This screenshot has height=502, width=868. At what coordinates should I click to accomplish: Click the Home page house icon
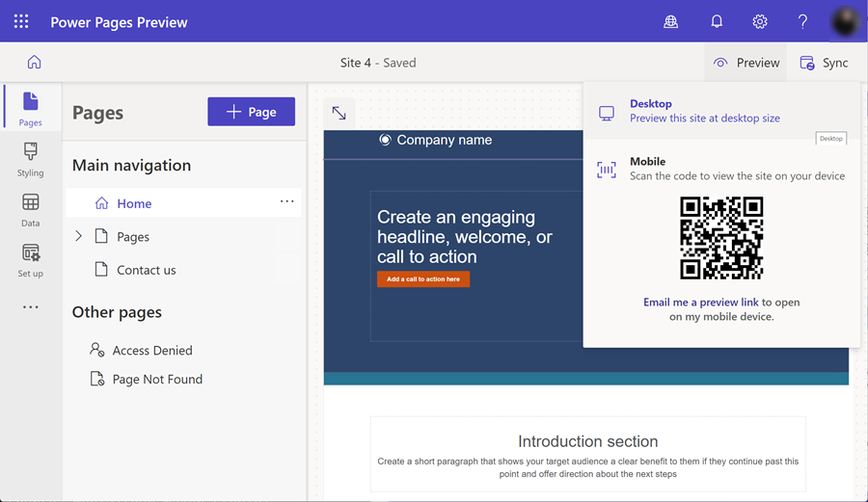click(x=101, y=203)
